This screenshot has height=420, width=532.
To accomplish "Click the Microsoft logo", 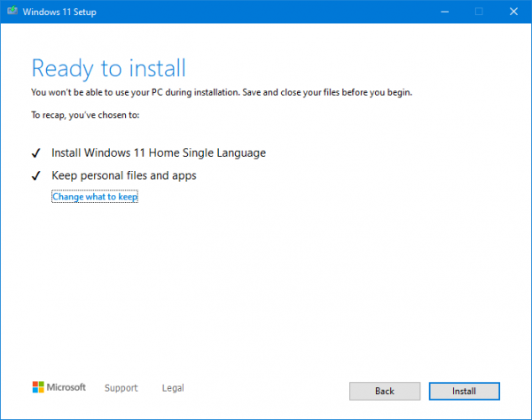I will click(x=59, y=387).
